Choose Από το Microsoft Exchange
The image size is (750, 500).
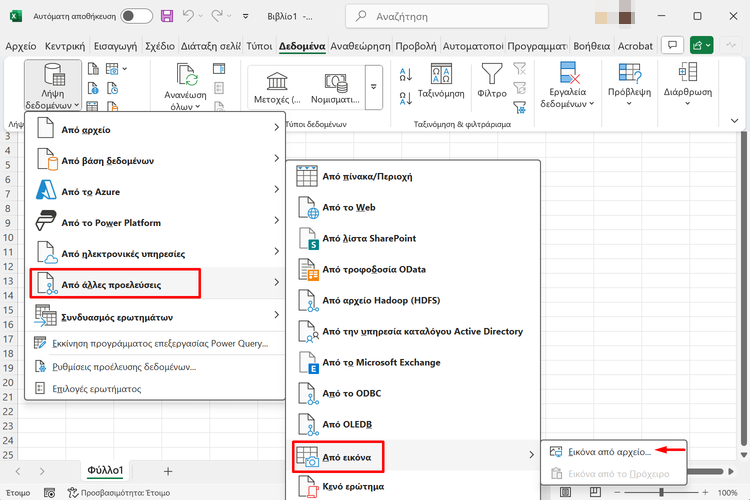[413, 362]
